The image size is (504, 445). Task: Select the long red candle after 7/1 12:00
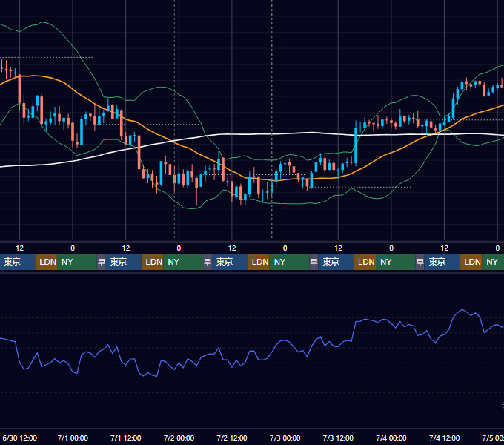[139, 152]
